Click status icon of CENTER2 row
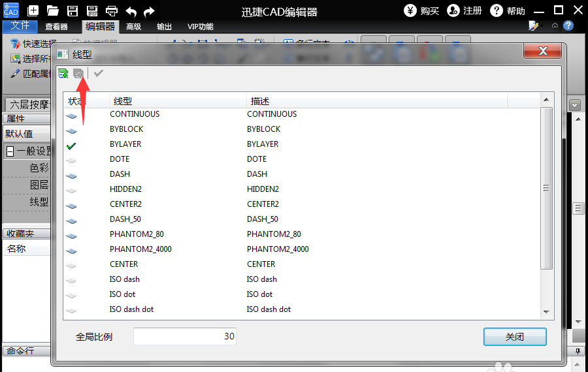The height and width of the screenshot is (372, 588). coord(71,206)
